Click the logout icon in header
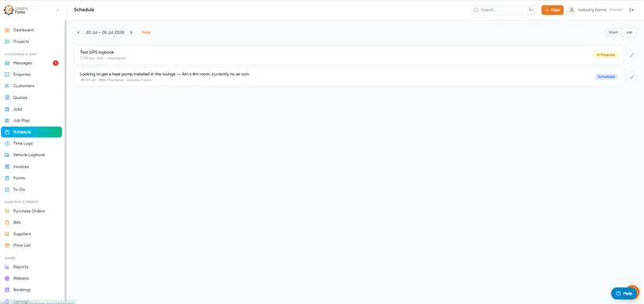The width and height of the screenshot is (644, 304). point(631,10)
